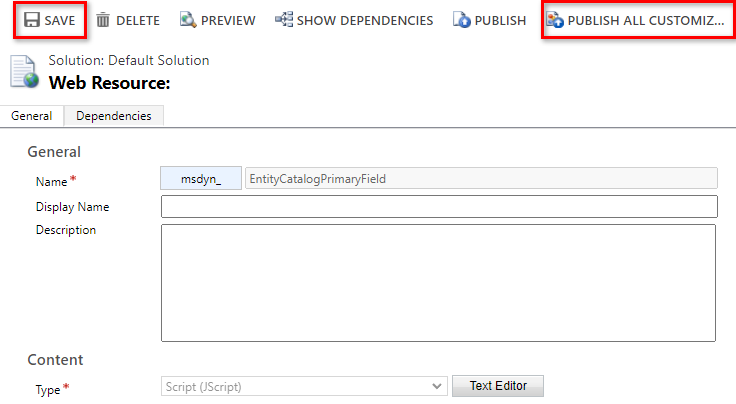
Task: Click the Description label
Action: click(x=66, y=230)
